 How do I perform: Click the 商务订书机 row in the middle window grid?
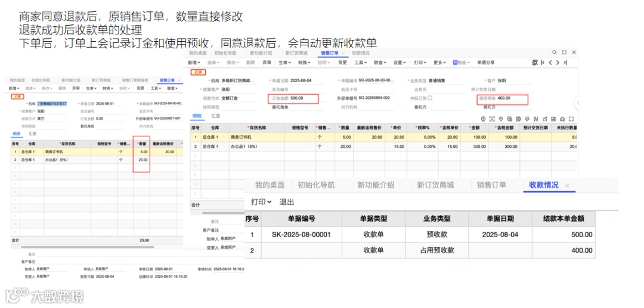383,137
